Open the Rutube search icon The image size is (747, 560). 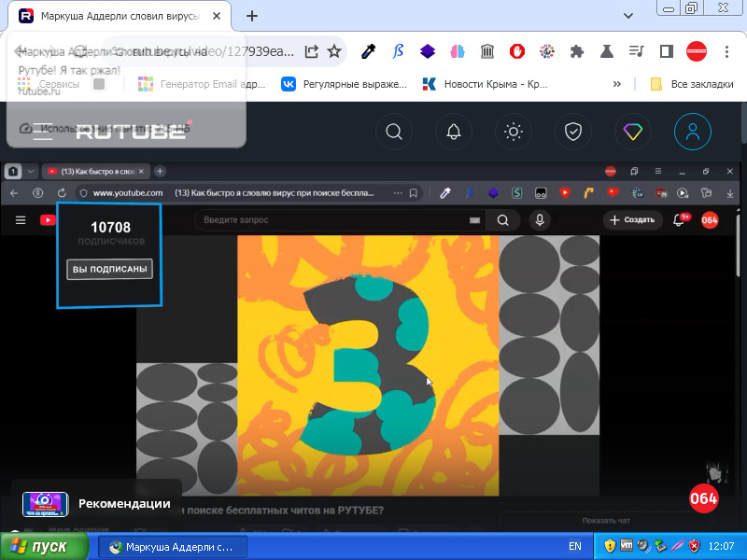394,132
